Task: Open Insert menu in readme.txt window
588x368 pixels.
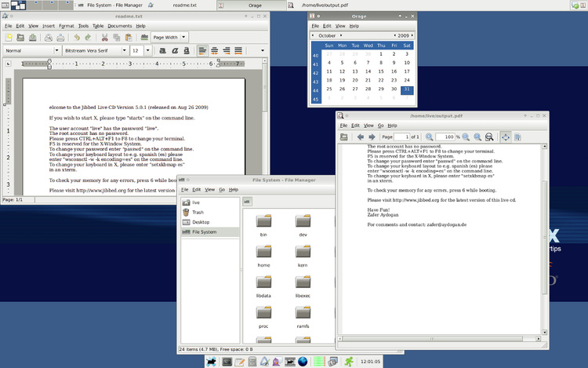Action: coord(49,26)
